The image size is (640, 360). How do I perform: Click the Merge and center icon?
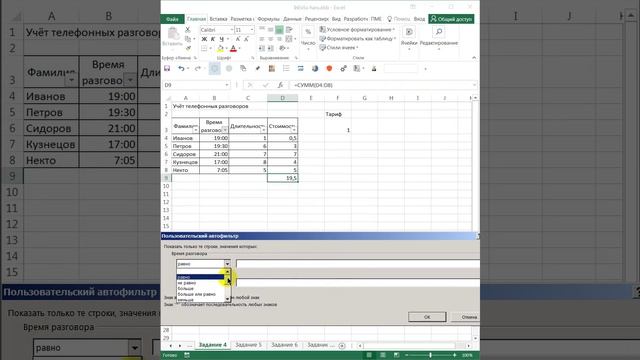(289, 39)
